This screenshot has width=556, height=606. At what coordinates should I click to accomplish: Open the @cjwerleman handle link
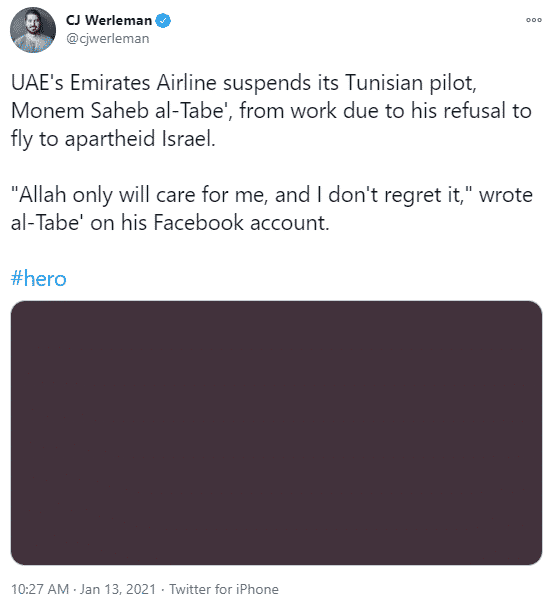(x=107, y=39)
